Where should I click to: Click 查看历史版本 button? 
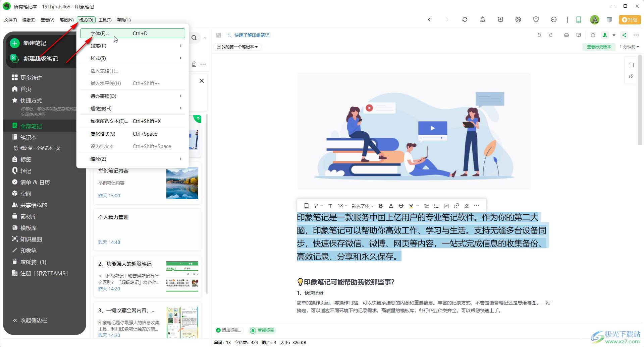pos(599,47)
